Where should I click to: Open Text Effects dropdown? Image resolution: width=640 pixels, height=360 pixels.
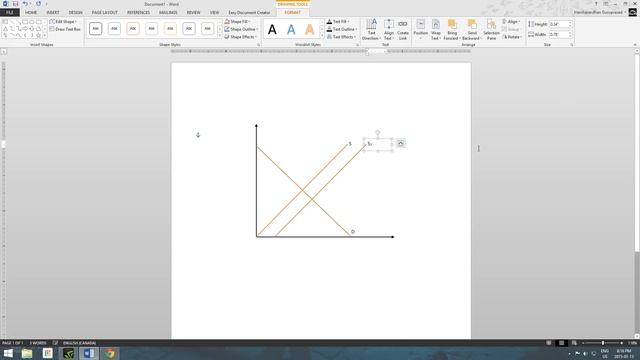pyautogui.click(x=341, y=37)
